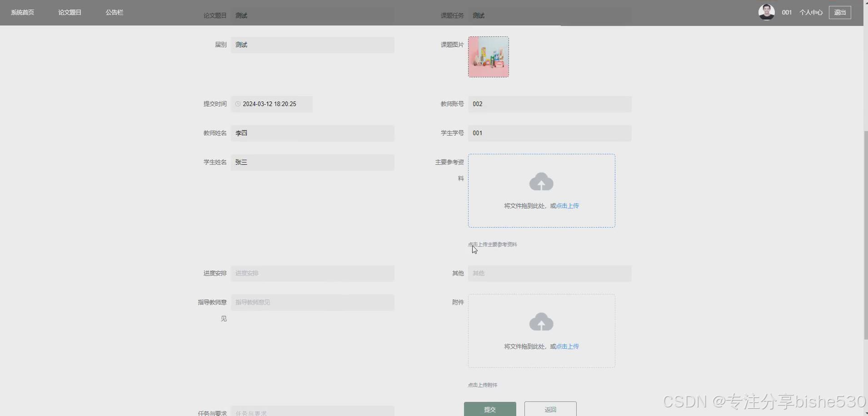Screen dimensions: 868x416
Task: Click the 点击上传 link in attachment upload area
Action: [x=567, y=346]
